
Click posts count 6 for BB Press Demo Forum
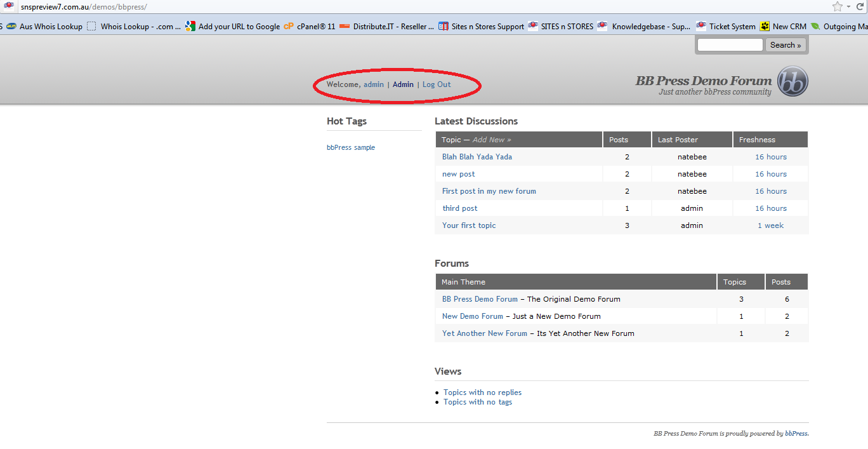787,299
